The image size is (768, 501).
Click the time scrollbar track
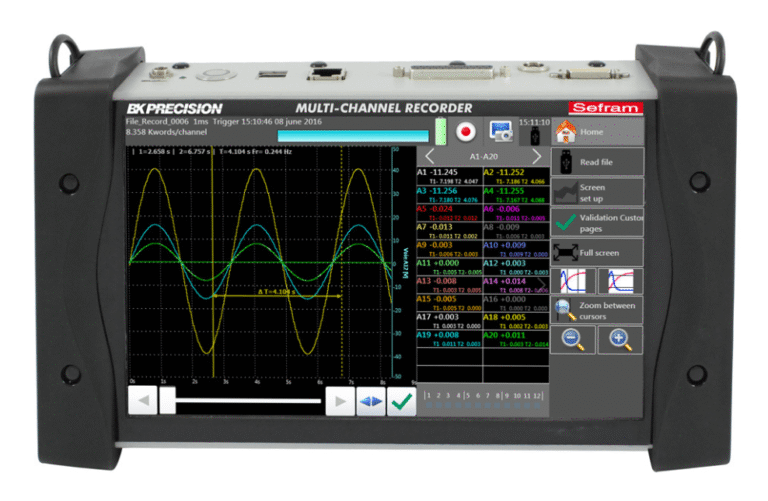(248, 401)
